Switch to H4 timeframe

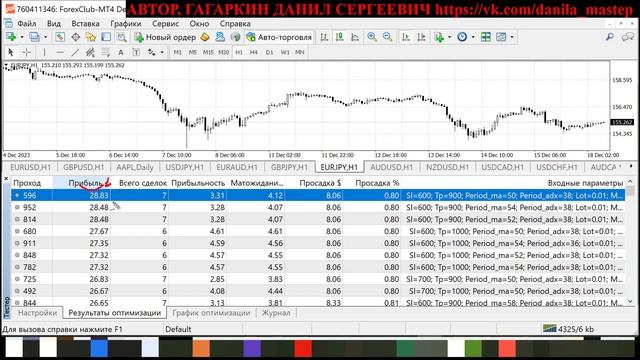(254, 52)
